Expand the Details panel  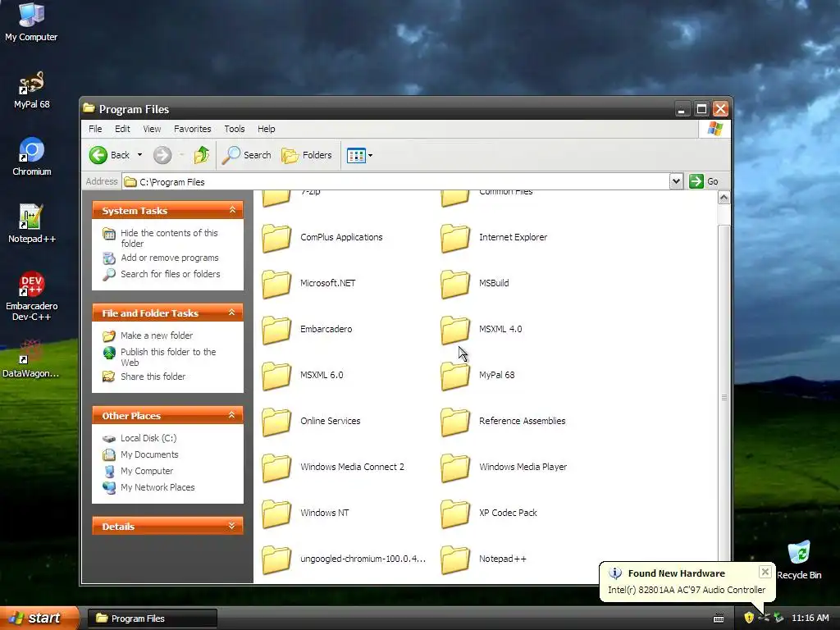click(x=232, y=526)
